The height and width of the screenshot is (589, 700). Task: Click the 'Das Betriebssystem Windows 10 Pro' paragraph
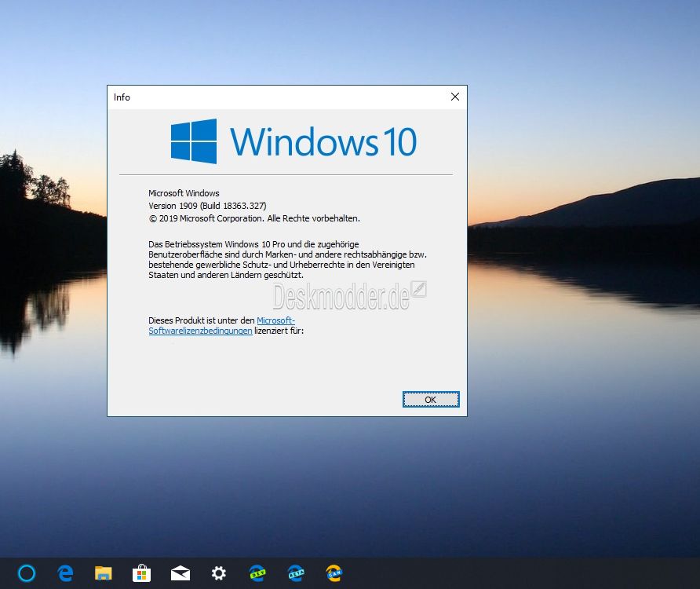click(x=287, y=259)
